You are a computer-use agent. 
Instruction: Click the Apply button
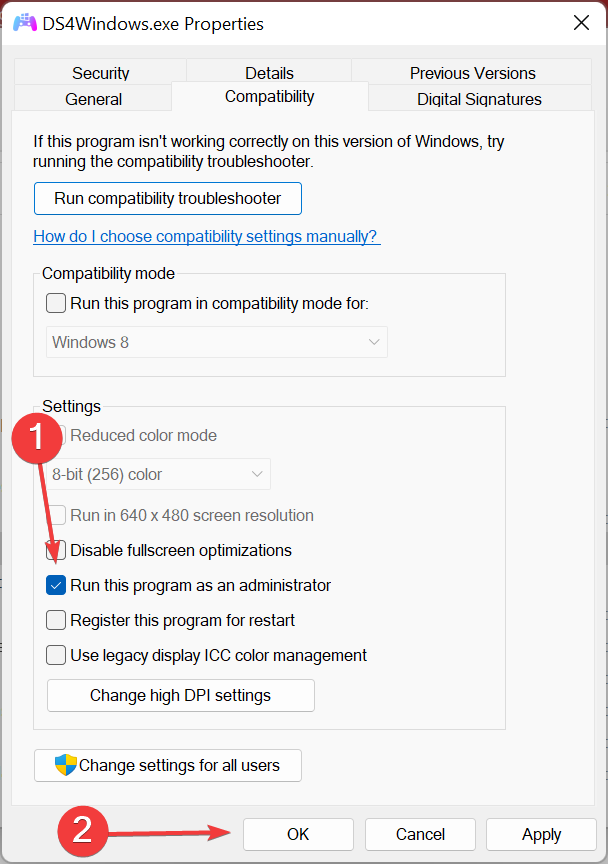(541, 834)
